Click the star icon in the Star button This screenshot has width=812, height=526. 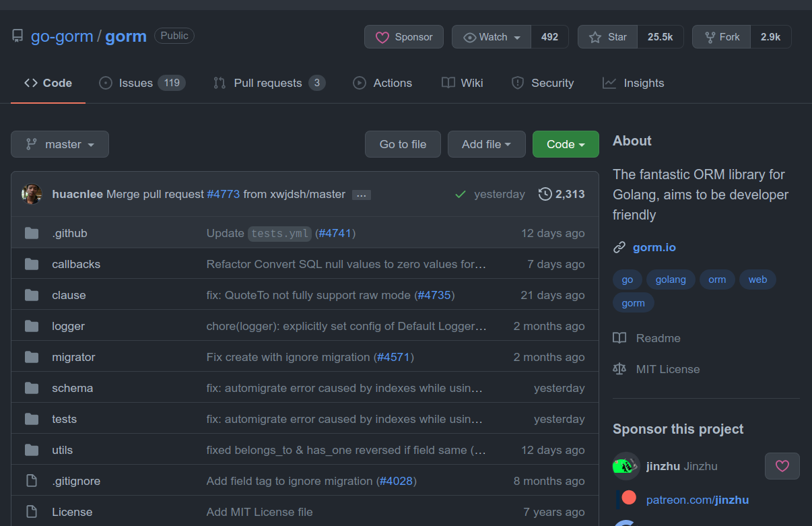click(x=595, y=38)
